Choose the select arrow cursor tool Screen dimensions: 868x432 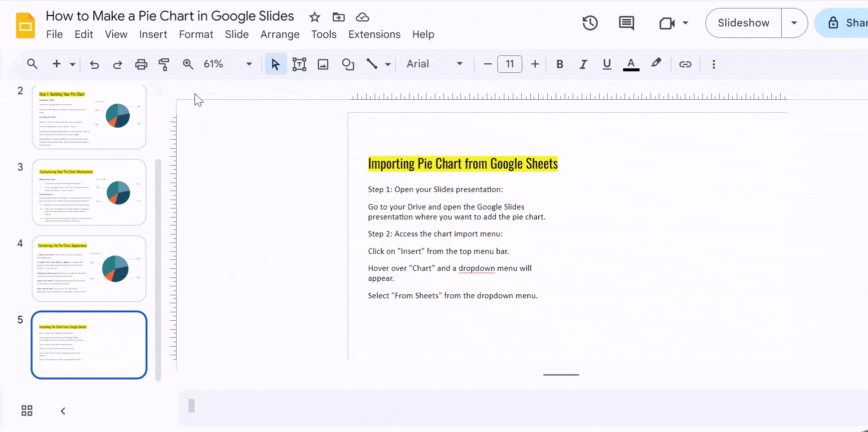[275, 64]
